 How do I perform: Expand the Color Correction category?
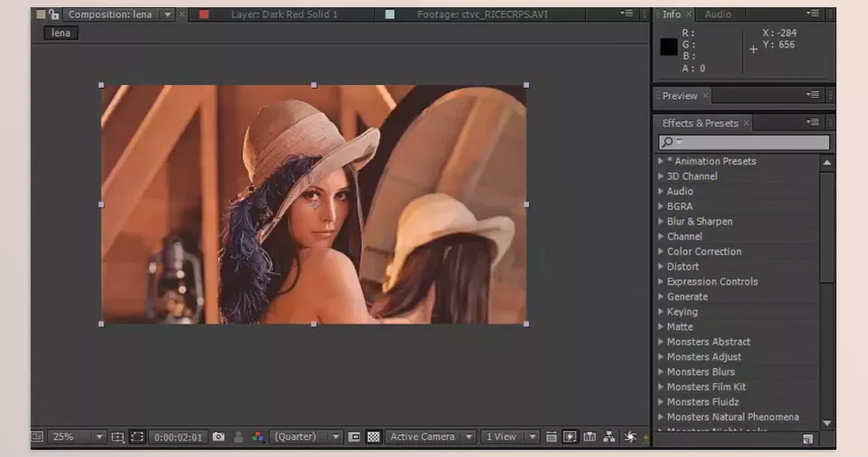pyautogui.click(x=660, y=252)
